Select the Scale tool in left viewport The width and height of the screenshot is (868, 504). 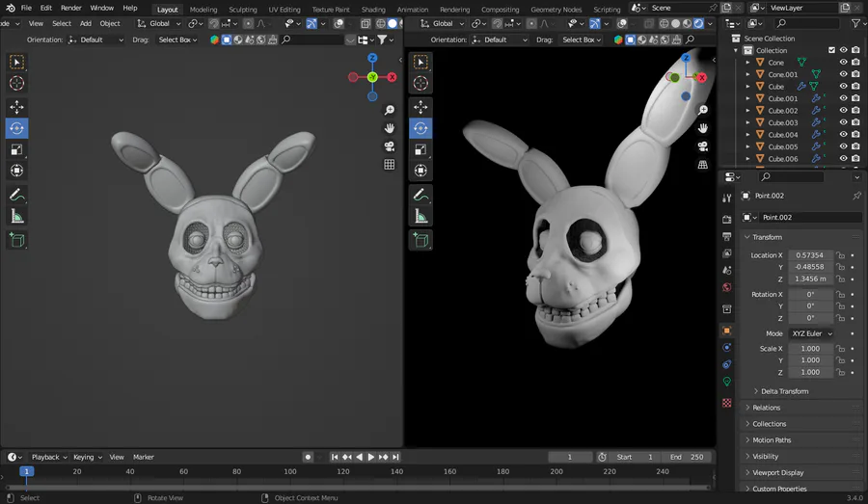16,149
